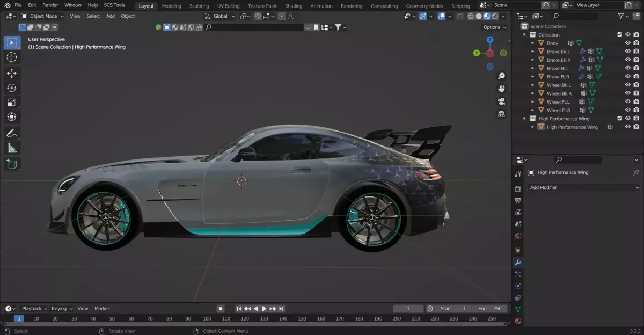Click the play animation button
644x335 pixels.
point(264,309)
